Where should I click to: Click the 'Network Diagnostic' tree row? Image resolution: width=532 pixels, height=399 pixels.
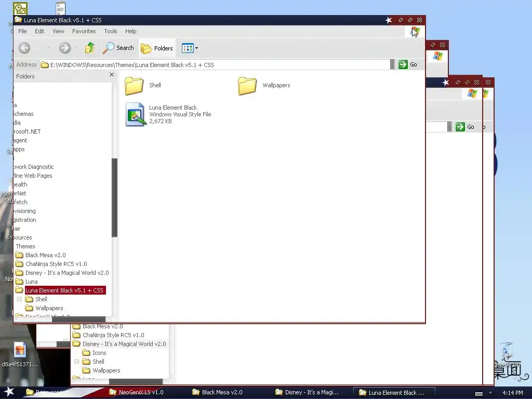click(x=33, y=167)
